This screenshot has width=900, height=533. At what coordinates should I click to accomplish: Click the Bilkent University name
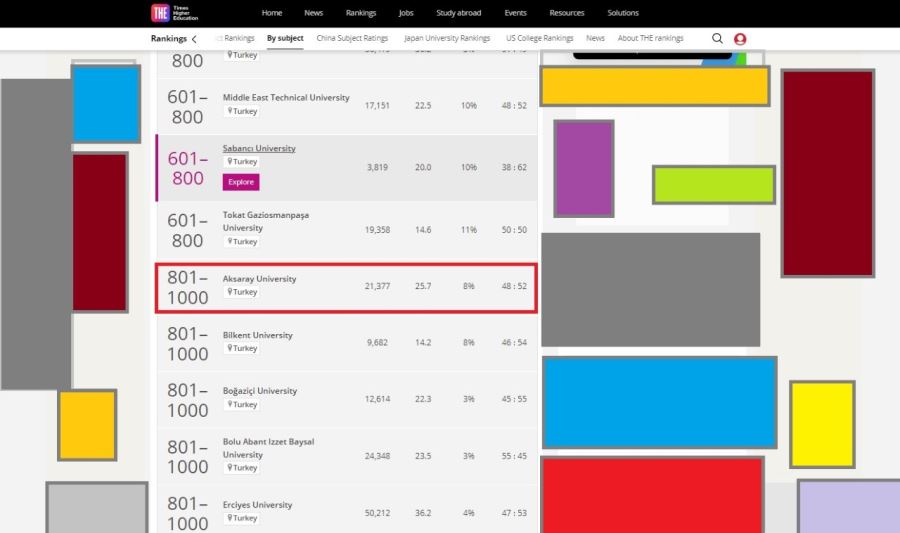click(x=257, y=335)
